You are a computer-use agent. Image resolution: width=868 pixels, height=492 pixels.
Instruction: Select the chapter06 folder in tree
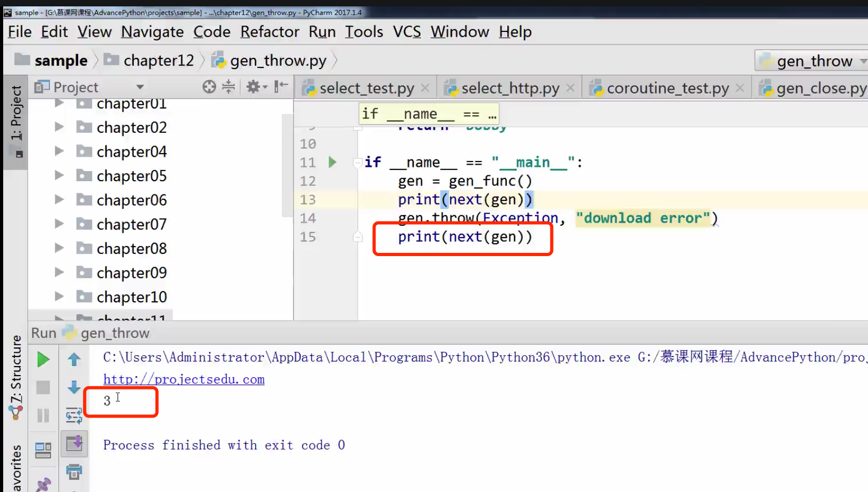(x=132, y=200)
